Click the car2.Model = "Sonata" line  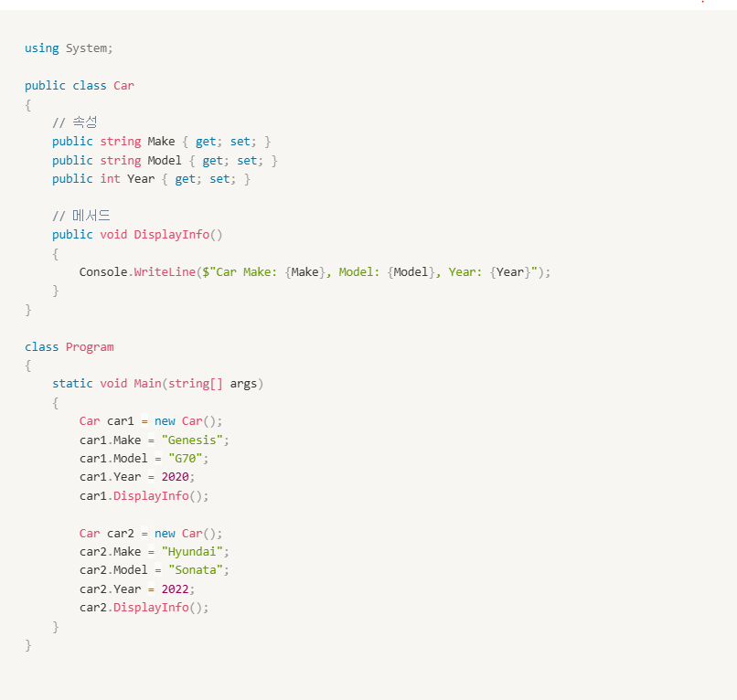[x=155, y=570]
